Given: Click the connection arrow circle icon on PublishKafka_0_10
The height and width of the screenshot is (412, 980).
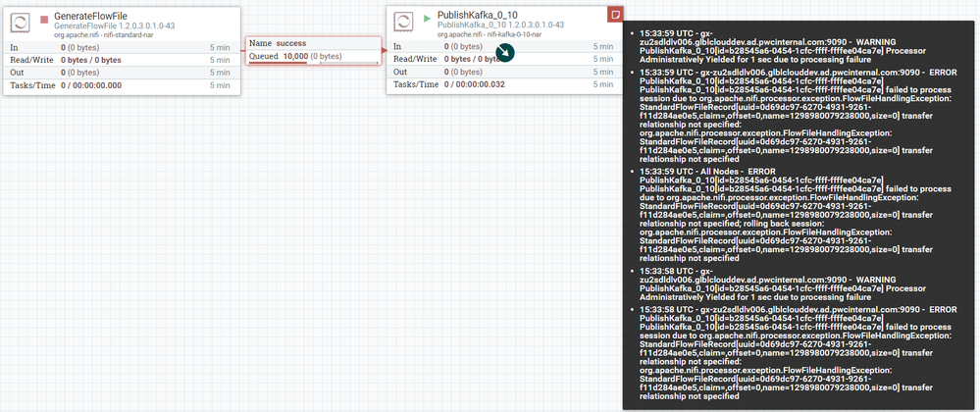Looking at the screenshot, I should pos(504,53).
